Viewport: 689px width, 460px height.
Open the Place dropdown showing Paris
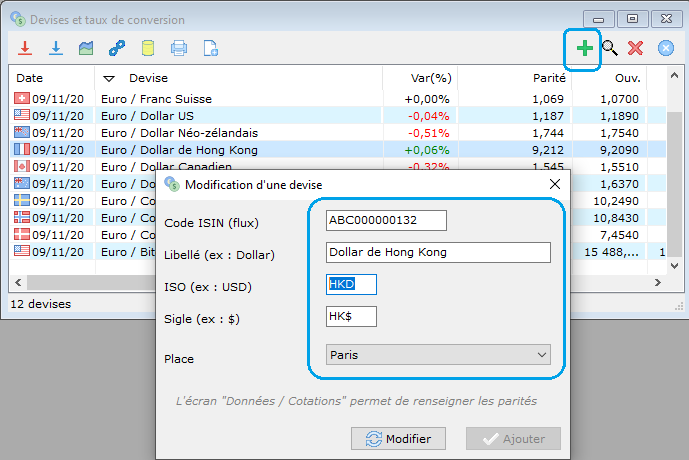[x=438, y=355]
